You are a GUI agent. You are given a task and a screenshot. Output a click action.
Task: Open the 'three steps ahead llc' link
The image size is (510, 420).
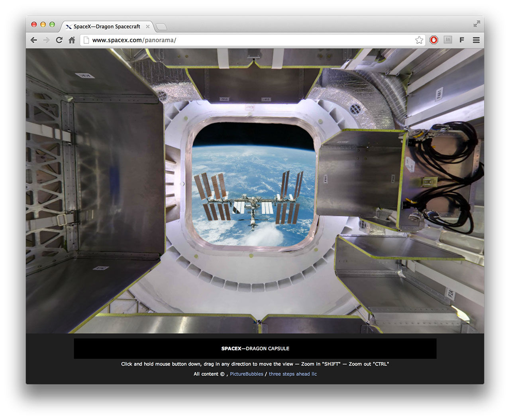(x=293, y=374)
